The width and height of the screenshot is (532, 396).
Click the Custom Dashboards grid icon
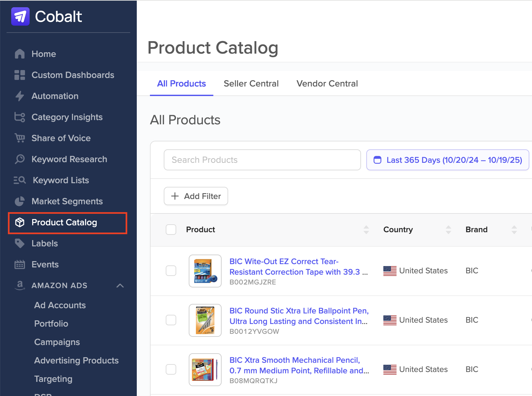pos(20,75)
